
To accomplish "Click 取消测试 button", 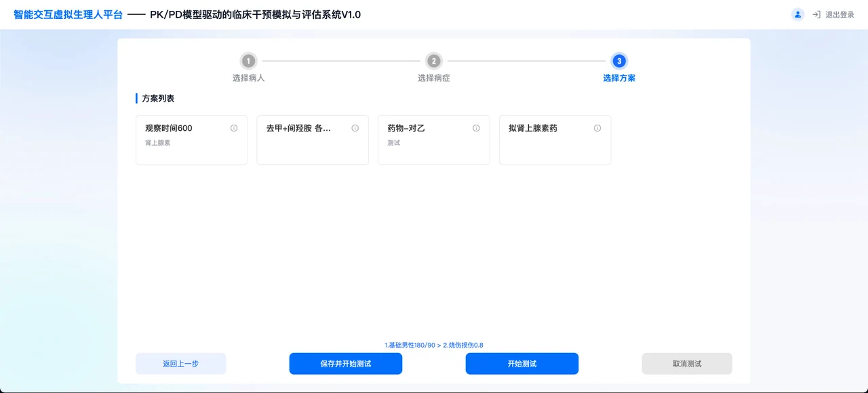I will (687, 364).
